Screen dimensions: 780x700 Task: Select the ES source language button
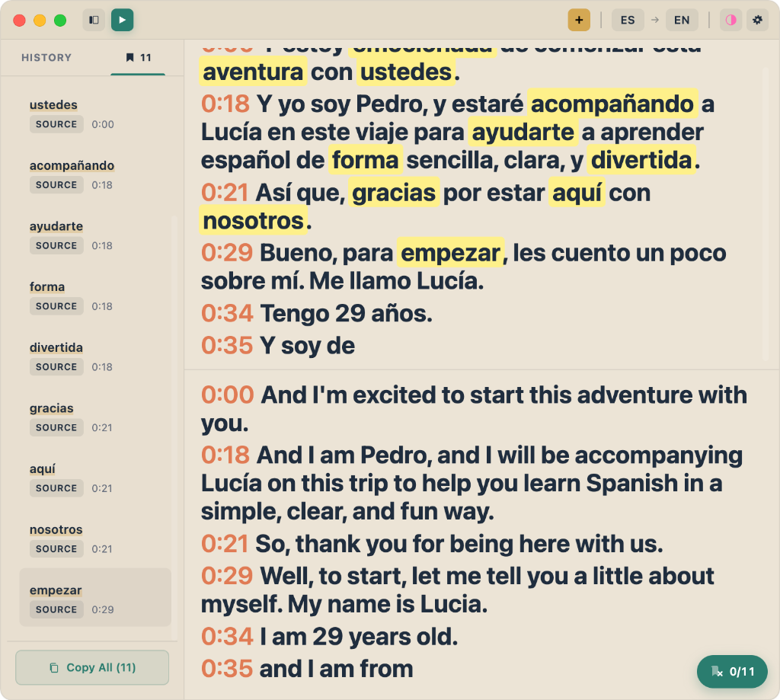point(628,20)
